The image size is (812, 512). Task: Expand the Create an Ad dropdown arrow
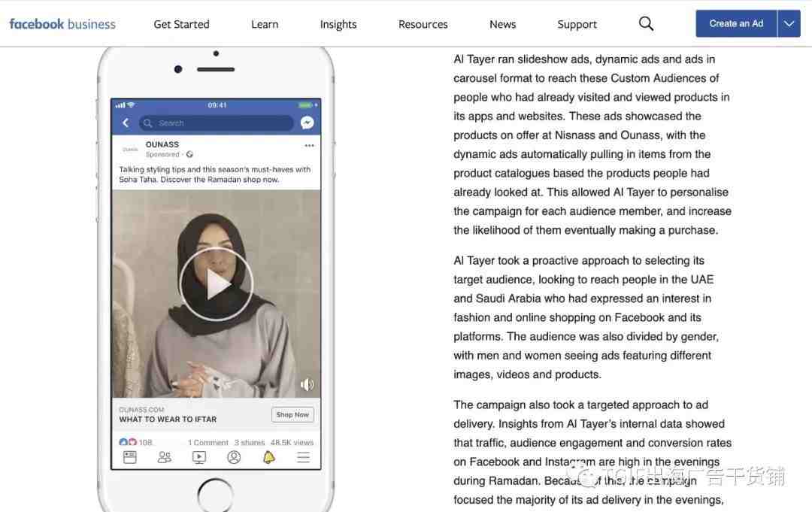point(789,23)
